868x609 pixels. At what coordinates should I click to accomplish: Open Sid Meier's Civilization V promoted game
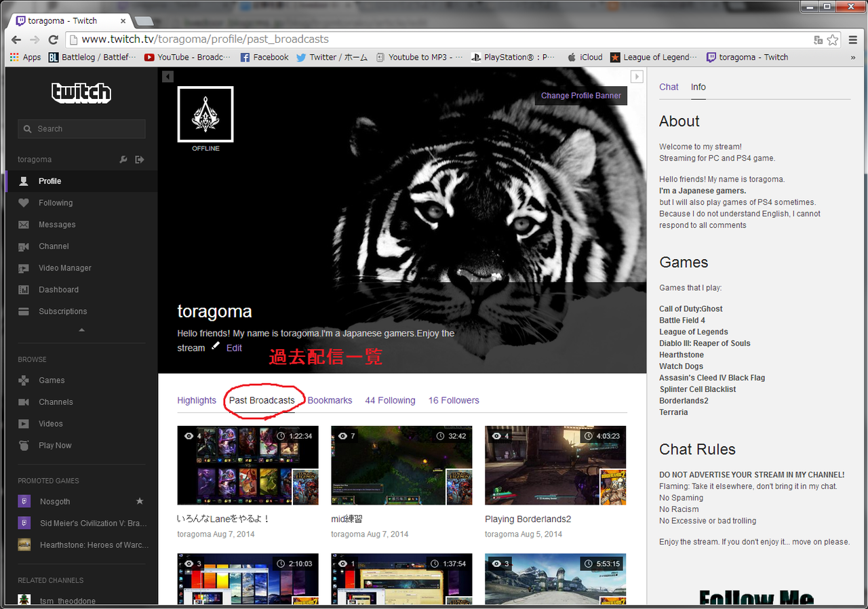pyautogui.click(x=81, y=523)
